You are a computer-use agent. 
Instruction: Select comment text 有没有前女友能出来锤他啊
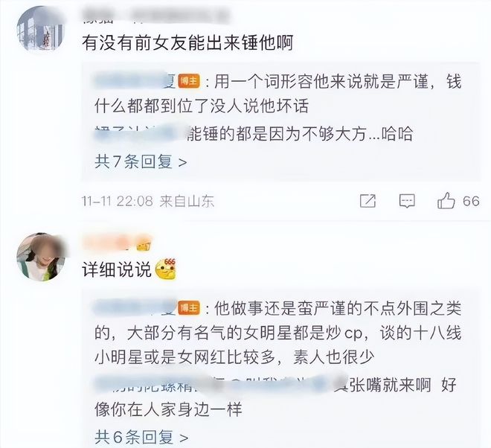[187, 42]
